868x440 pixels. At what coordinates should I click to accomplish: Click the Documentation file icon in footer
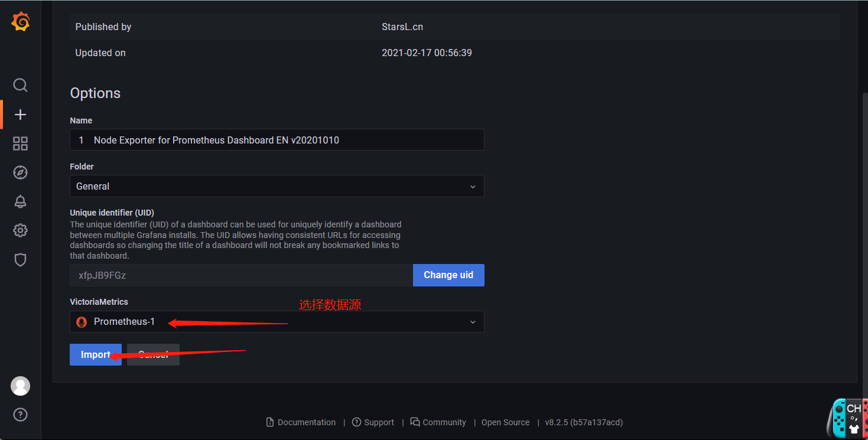pyautogui.click(x=270, y=422)
